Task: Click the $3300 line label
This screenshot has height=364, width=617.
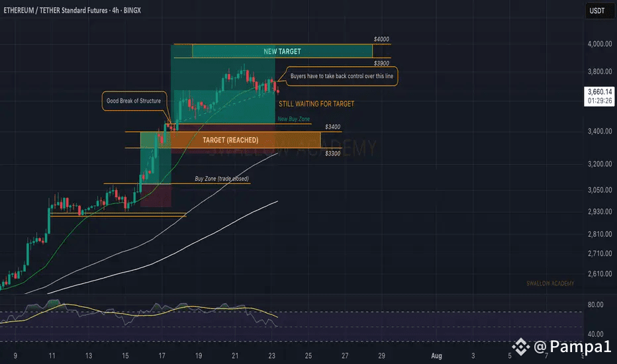Action: pos(332,154)
